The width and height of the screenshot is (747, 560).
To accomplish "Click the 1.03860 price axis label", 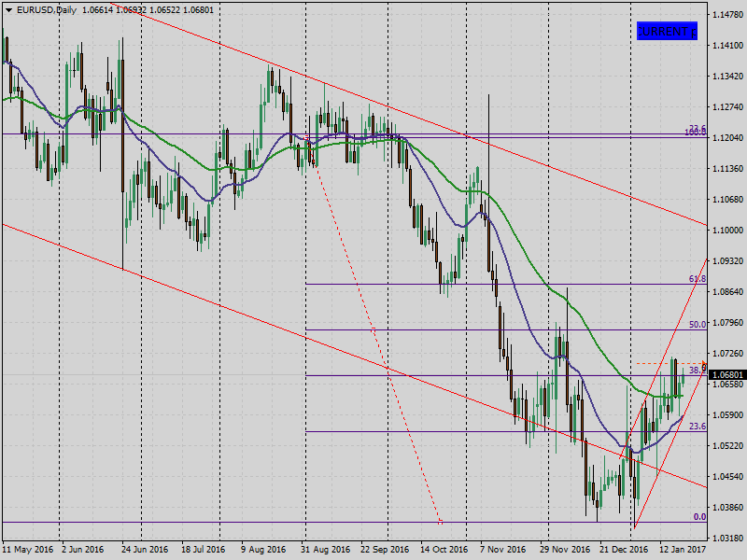I will click(727, 507).
